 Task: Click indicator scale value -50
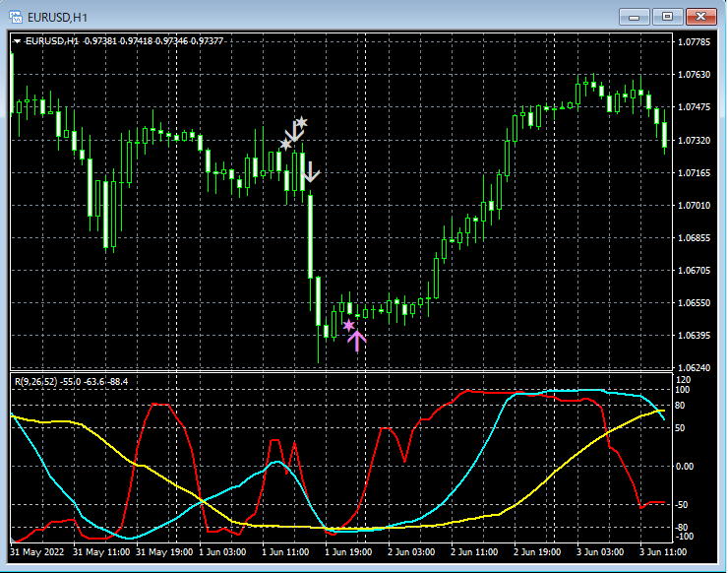[682, 505]
